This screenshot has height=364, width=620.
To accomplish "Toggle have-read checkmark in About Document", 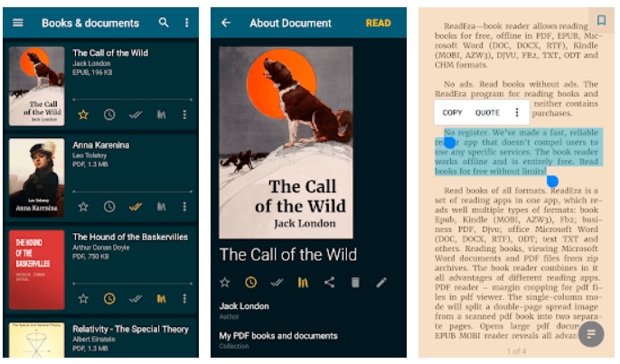I will (x=277, y=283).
